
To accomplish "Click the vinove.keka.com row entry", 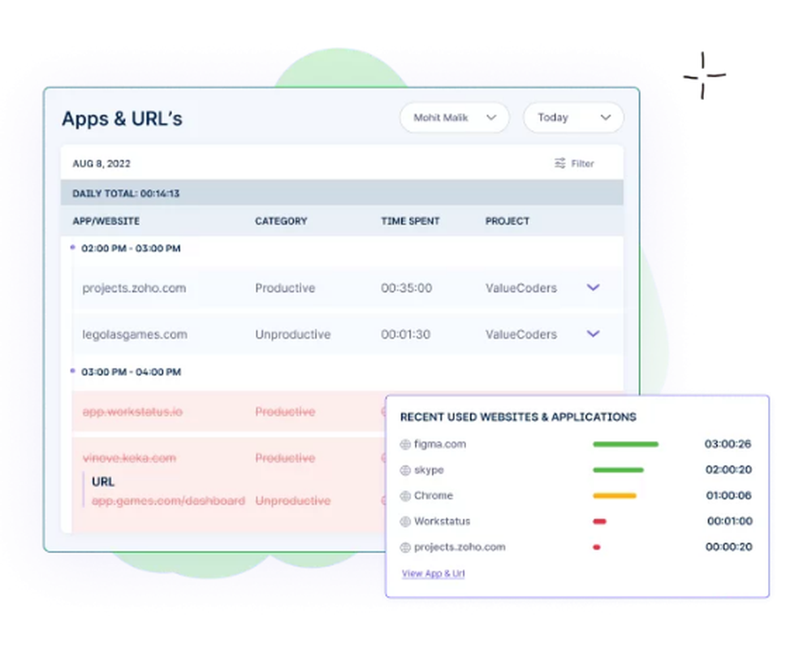I will pos(129,459).
